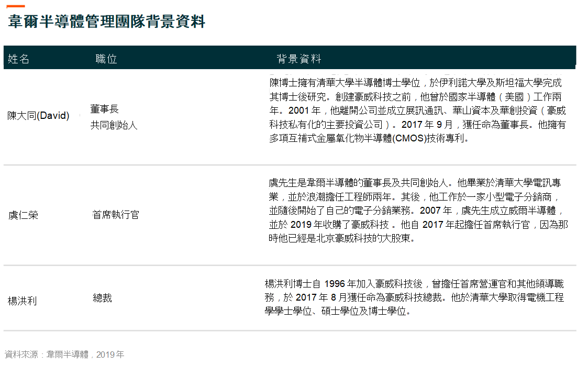Image resolution: width=588 pixels, height=365 pixels.
Task: Click the 共同創始人 position text
Action: [114, 125]
